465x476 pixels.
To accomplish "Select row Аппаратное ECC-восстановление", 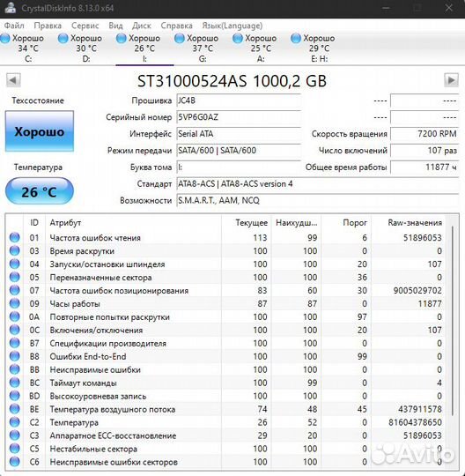I will pos(226,435).
